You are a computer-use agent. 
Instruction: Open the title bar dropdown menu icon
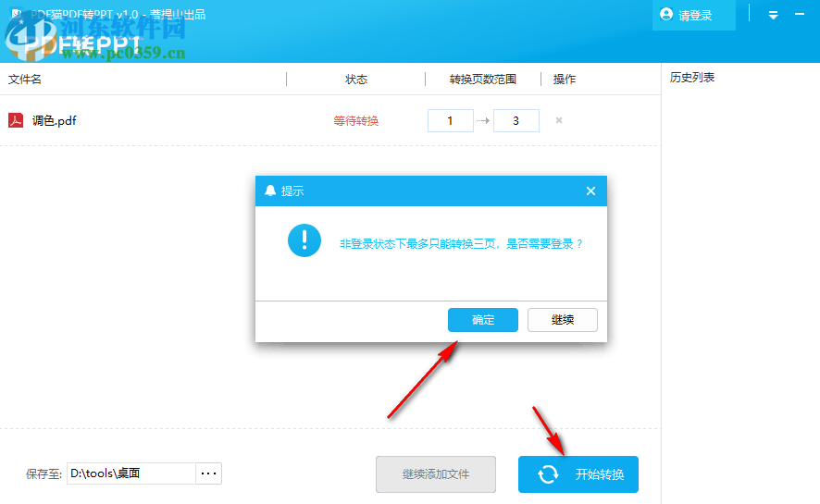click(x=774, y=15)
